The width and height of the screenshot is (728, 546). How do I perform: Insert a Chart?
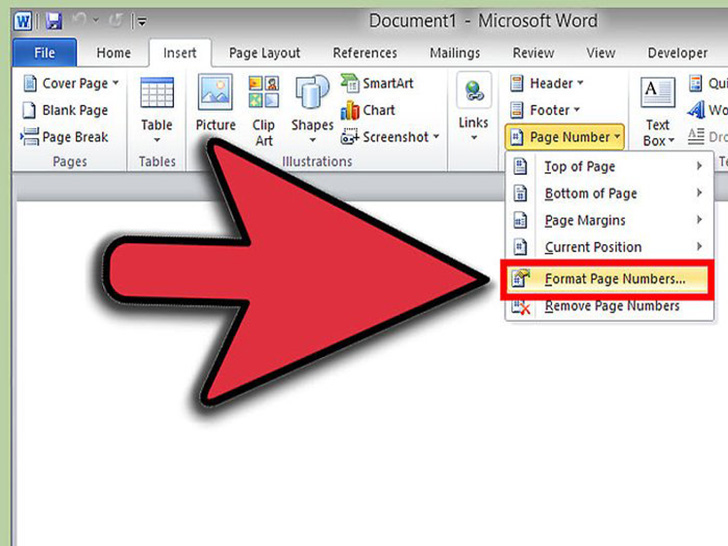tap(368, 110)
